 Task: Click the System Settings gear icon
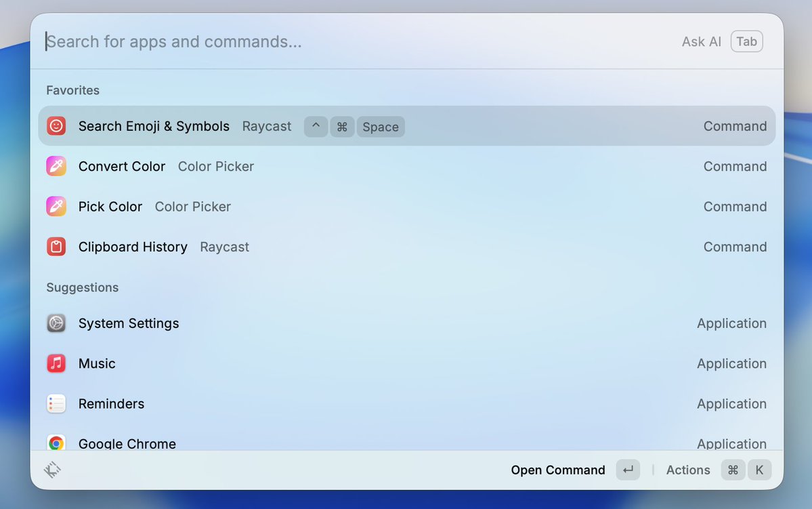(x=56, y=323)
